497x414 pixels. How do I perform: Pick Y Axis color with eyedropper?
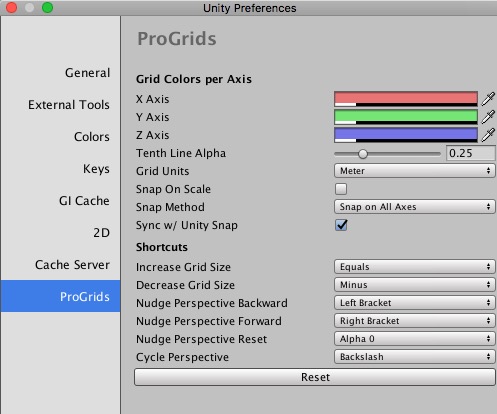[488, 117]
